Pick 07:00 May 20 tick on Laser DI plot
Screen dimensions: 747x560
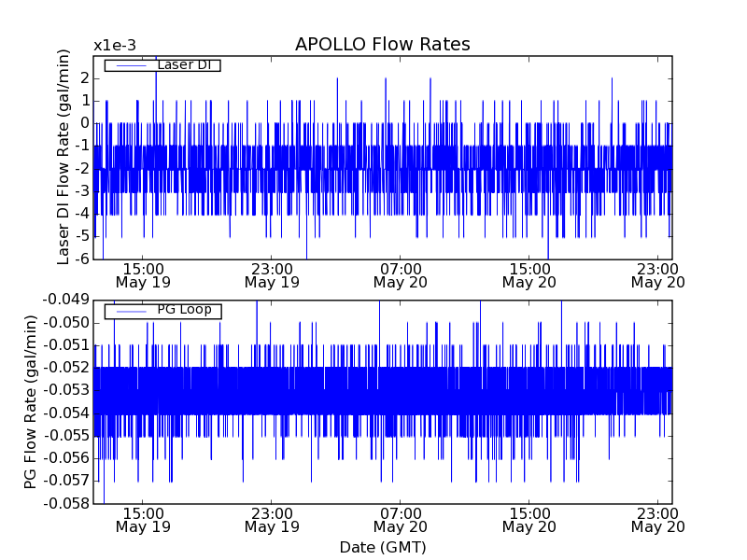click(401, 274)
